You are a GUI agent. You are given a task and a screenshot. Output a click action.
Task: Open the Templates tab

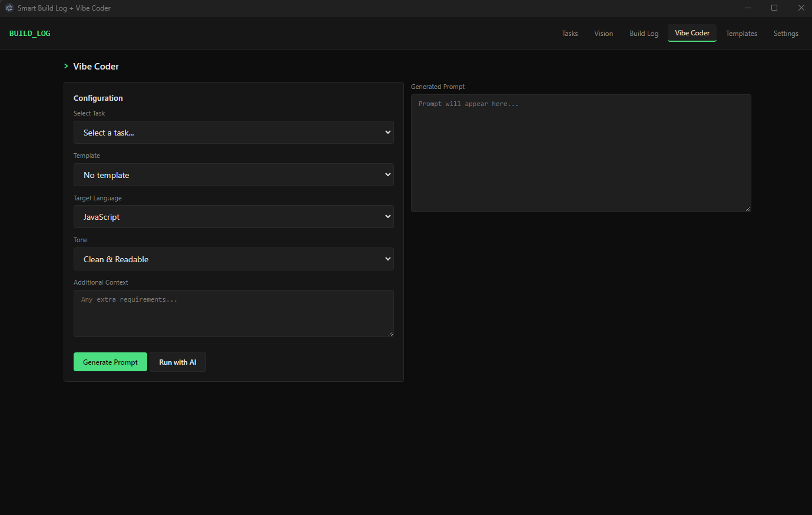[x=741, y=34]
